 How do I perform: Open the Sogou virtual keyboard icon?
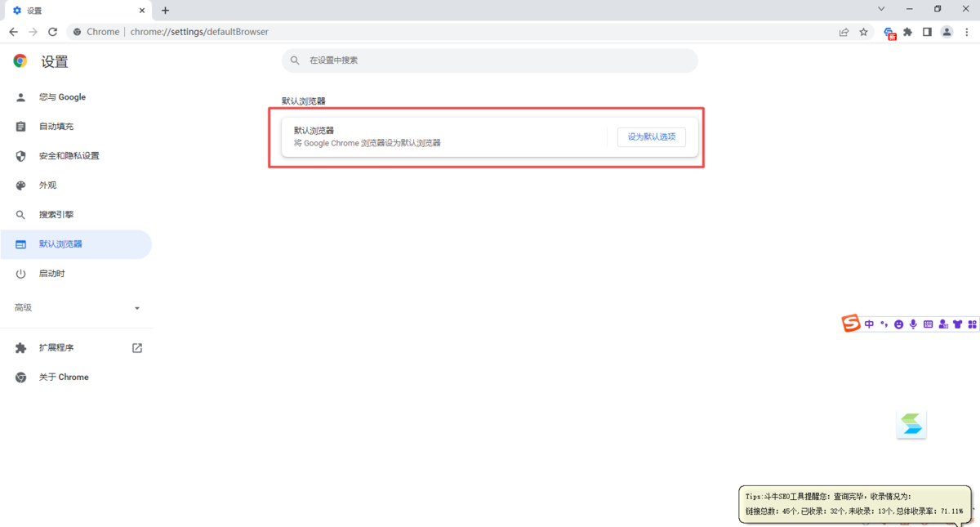[x=928, y=324]
